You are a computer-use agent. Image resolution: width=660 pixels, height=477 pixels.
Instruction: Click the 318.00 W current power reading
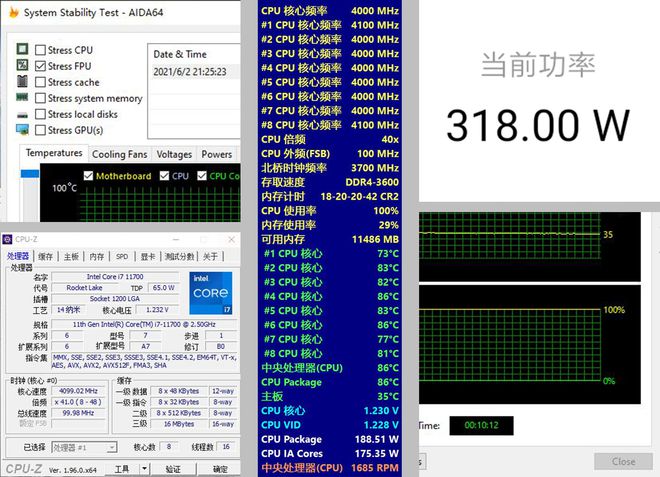click(x=538, y=125)
